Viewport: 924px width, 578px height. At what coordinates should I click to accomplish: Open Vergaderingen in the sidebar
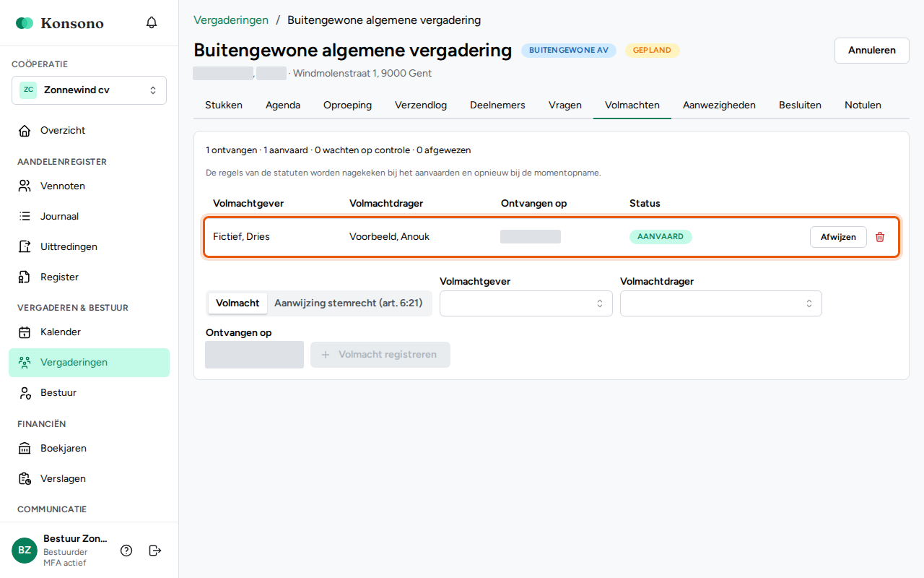89,363
